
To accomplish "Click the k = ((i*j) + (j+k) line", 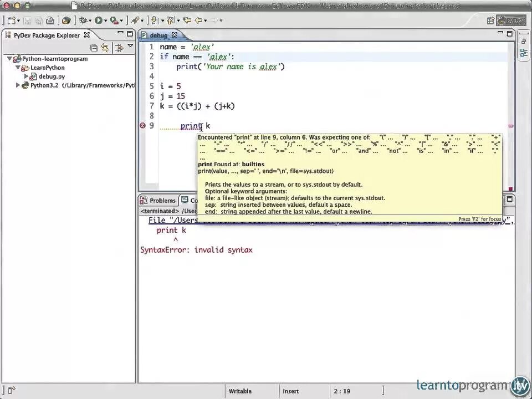I will pyautogui.click(x=197, y=106).
